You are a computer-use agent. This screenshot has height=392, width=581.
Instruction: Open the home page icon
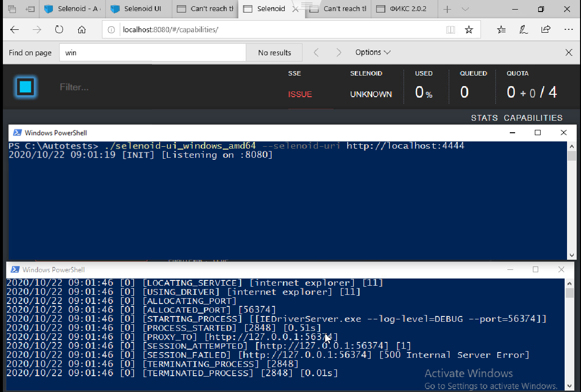click(82, 30)
